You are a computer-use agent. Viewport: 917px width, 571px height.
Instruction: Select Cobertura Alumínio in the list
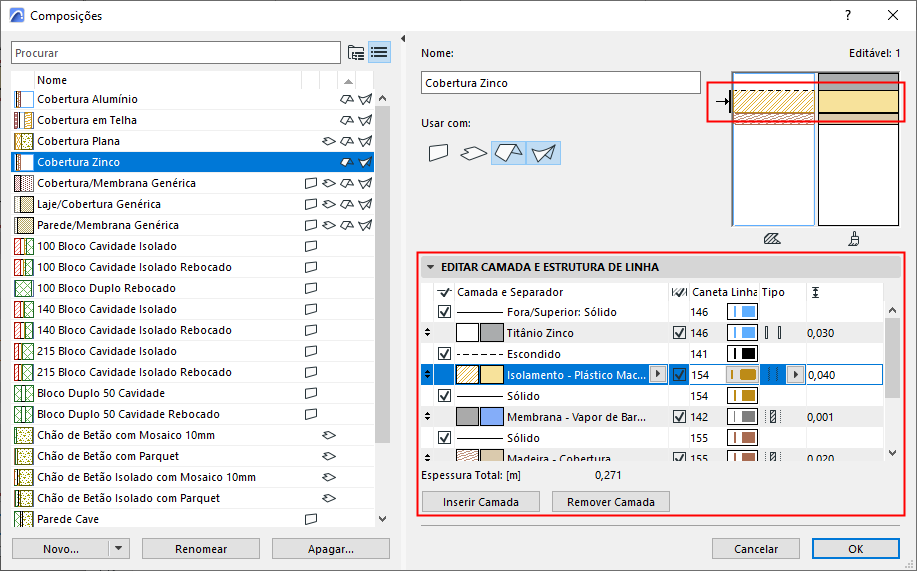[x=192, y=99]
